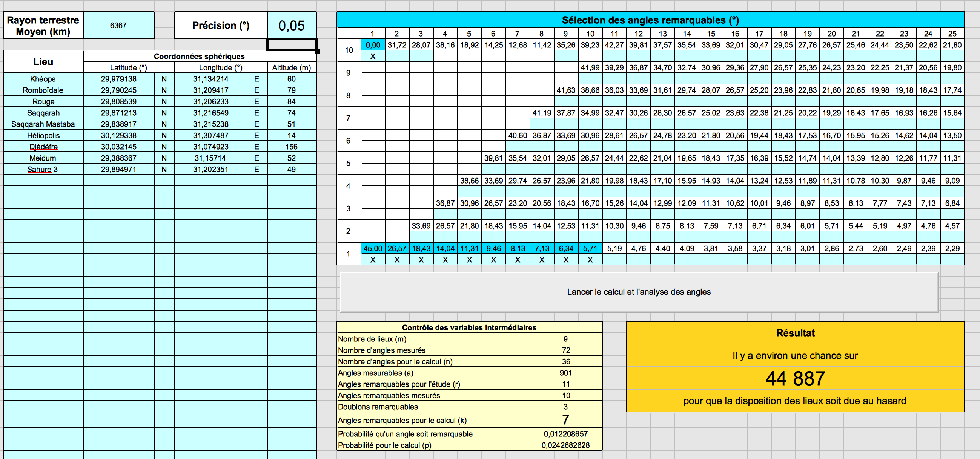
Task: Select the 41,19 angle cell
Action: [542, 113]
